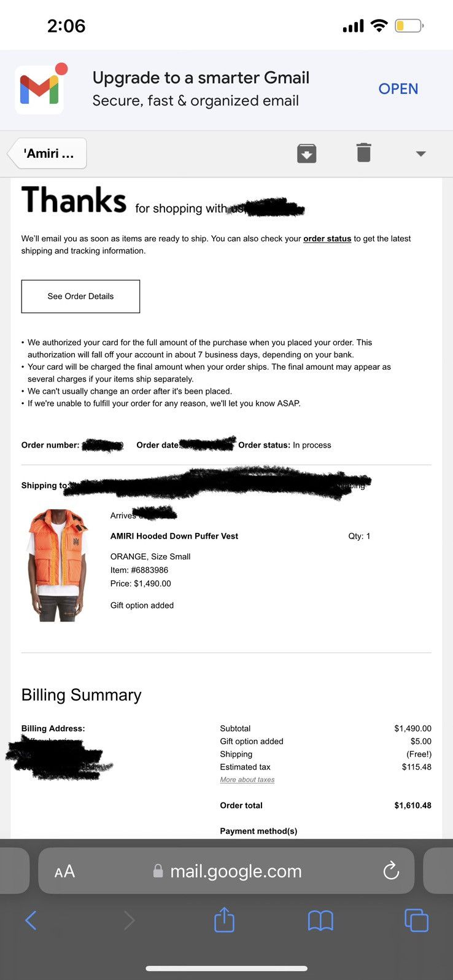Go back using the 'Amiri' breadcrumb button

tap(46, 153)
